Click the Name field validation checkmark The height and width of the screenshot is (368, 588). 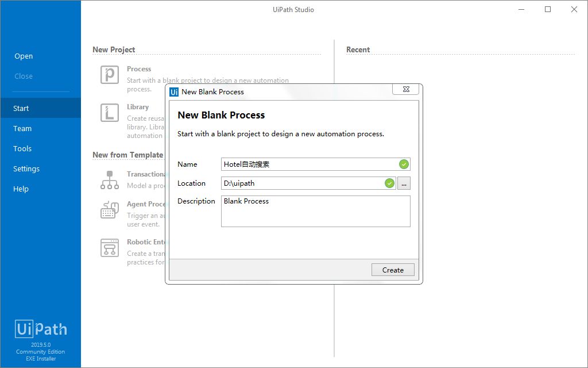click(x=404, y=164)
